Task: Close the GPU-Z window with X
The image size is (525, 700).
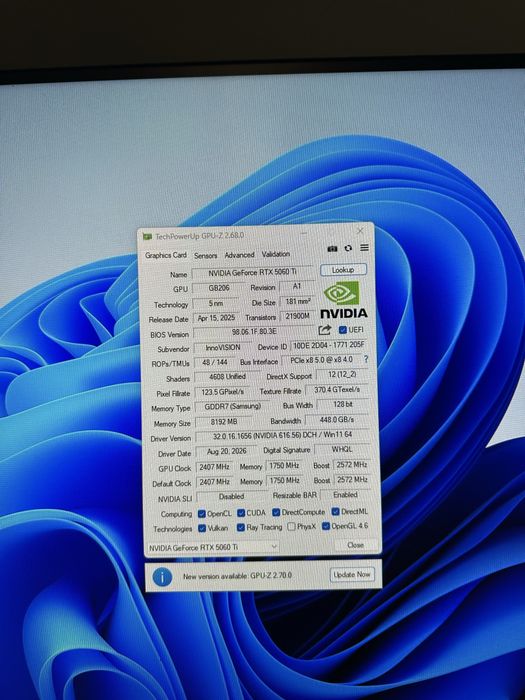Action: point(360,231)
